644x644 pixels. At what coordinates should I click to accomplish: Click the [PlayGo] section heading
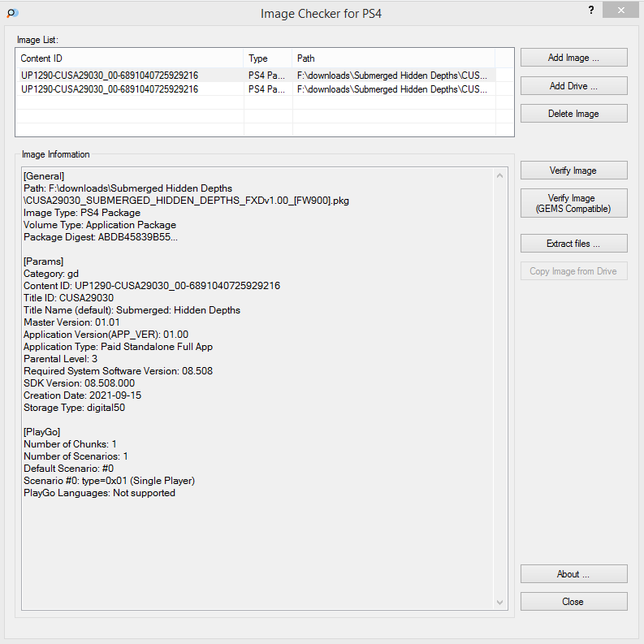42,432
